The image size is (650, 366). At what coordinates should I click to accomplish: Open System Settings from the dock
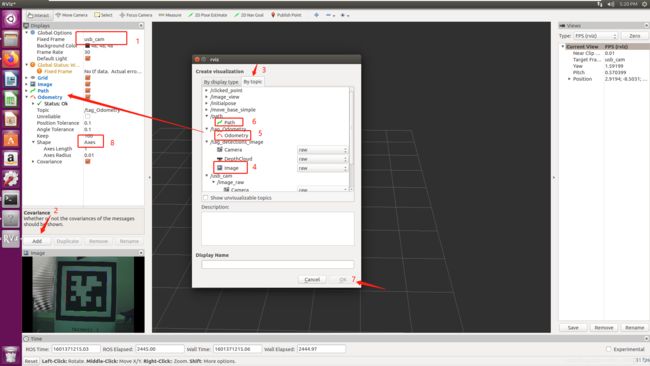point(11,179)
